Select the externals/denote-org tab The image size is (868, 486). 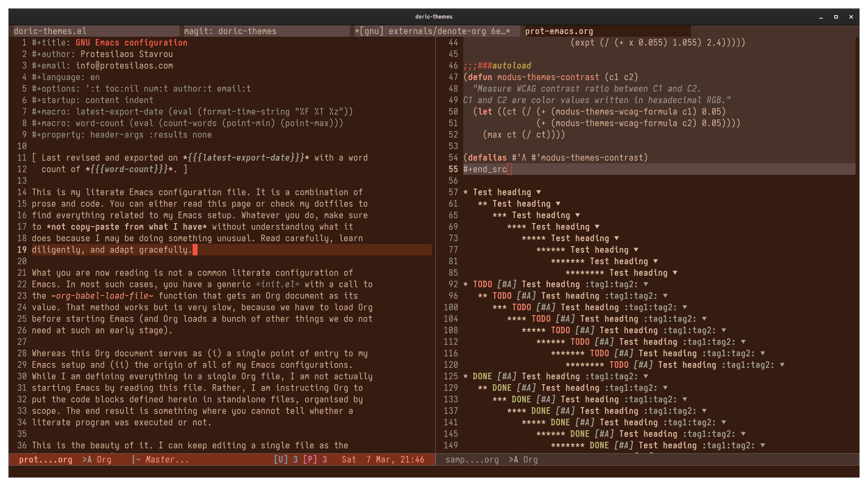coord(432,31)
